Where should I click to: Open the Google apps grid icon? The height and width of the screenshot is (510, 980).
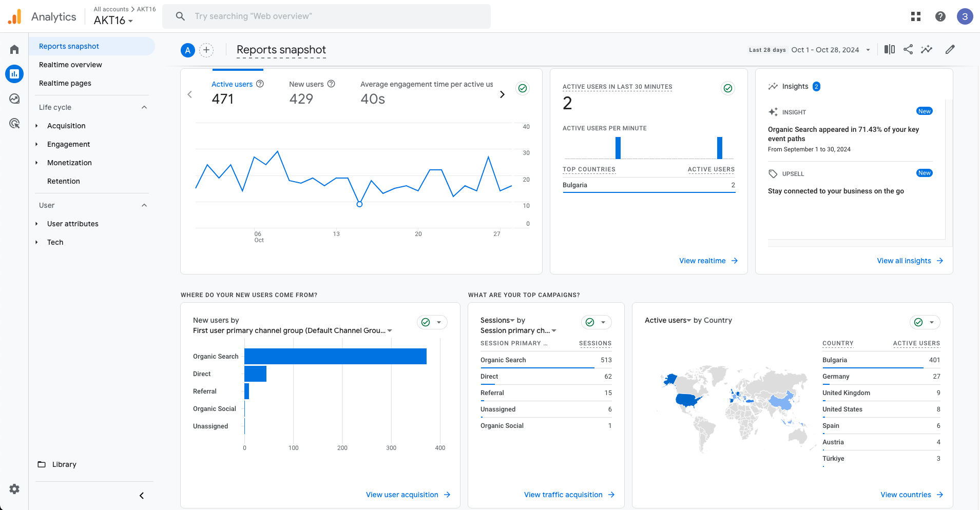point(916,16)
